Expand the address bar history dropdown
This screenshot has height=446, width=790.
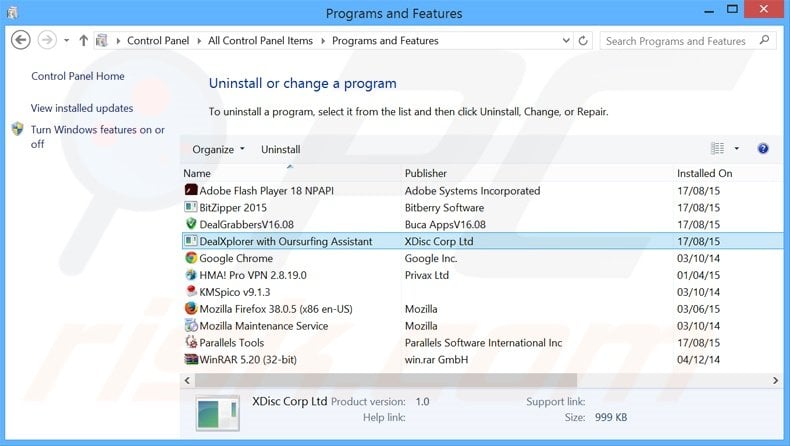[566, 40]
